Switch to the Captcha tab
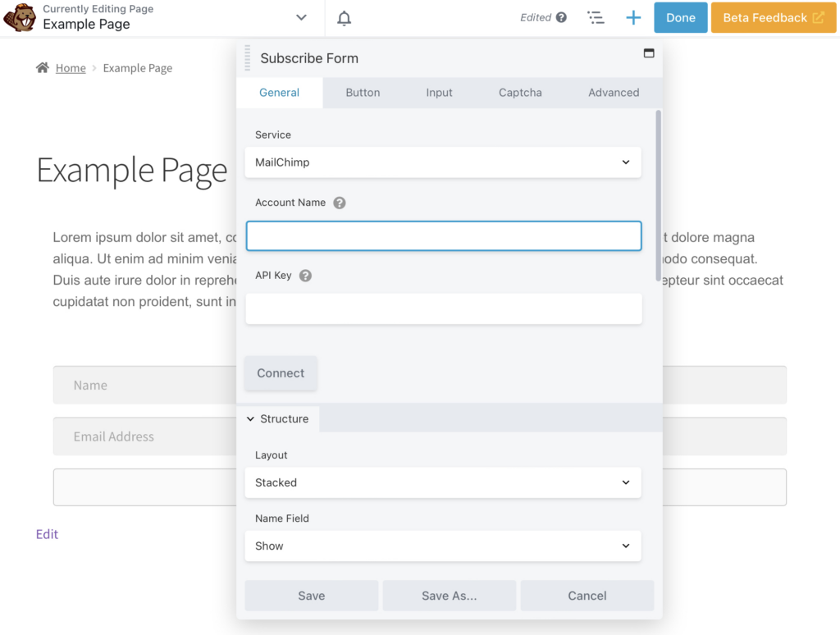 [519, 93]
